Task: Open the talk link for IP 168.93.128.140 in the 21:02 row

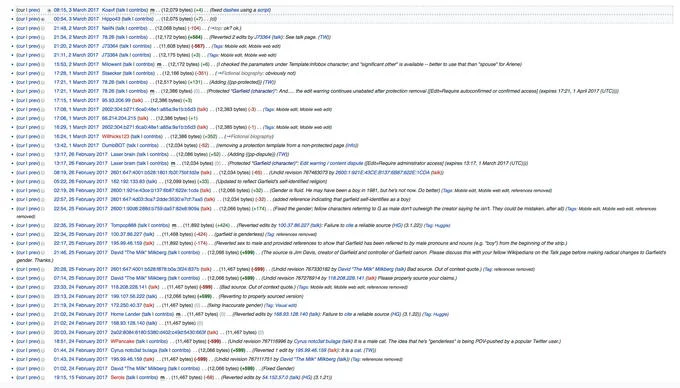Action: pos(151,323)
